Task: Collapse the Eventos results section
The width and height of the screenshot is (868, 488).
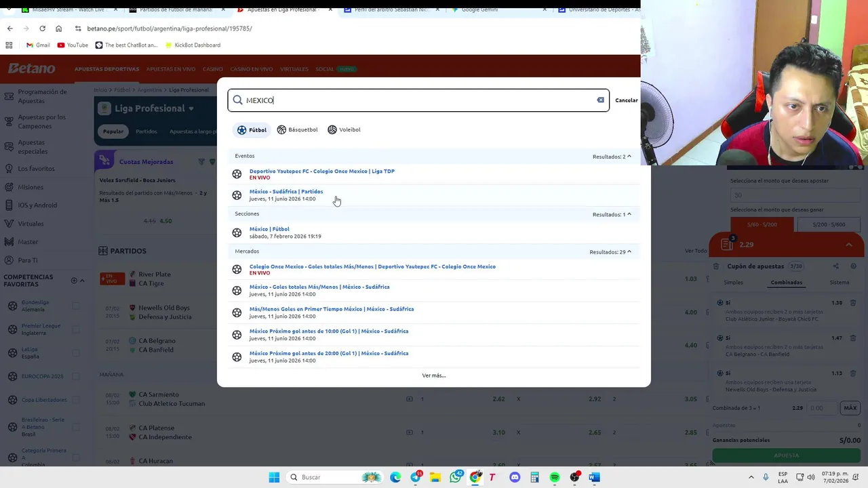Action: click(629, 157)
